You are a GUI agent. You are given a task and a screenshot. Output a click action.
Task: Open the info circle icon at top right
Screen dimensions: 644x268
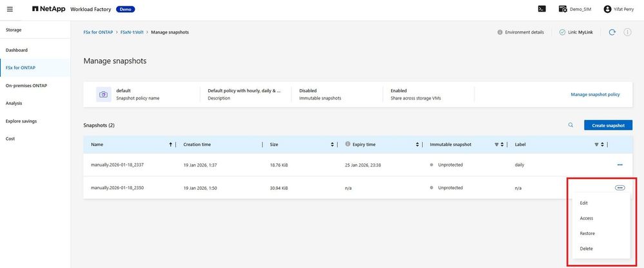627,32
